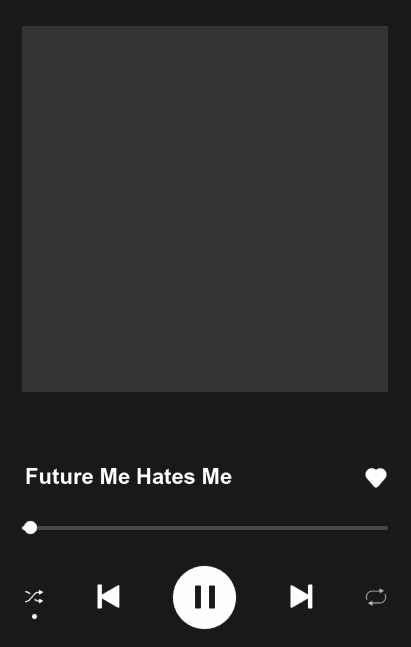411x647 pixels.
Task: Open the Future Me Hates Me title
Action: [128, 477]
